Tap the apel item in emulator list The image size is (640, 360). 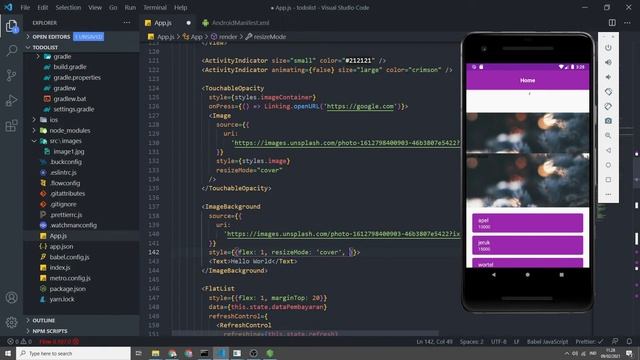pos(527,223)
